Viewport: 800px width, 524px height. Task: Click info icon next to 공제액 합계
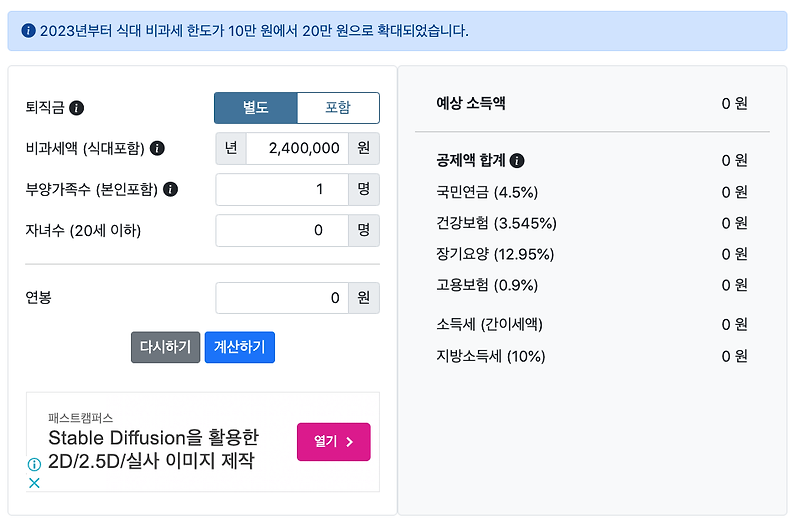pos(517,161)
